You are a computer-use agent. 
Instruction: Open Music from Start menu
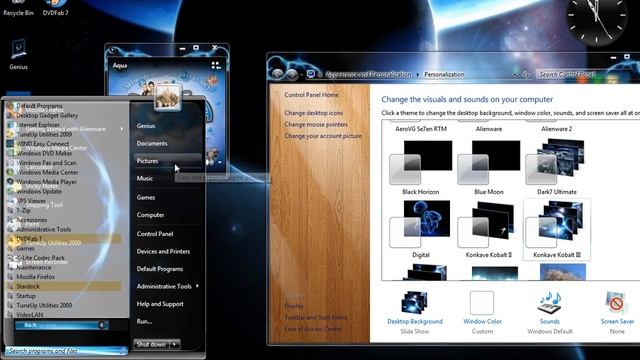tap(145, 178)
